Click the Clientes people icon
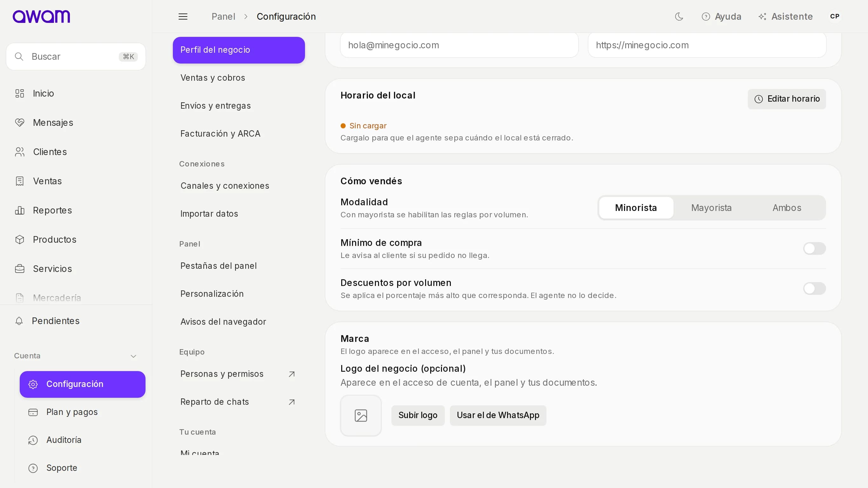 point(20,152)
